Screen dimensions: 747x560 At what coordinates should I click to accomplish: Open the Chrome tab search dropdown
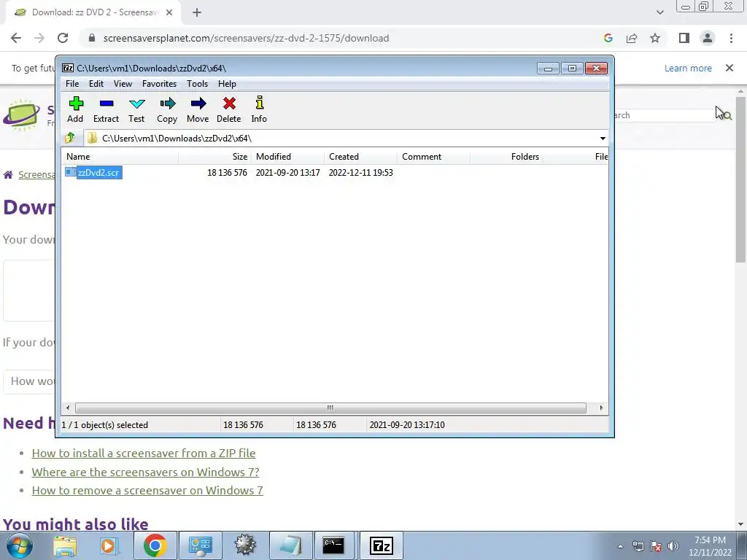[659, 12]
